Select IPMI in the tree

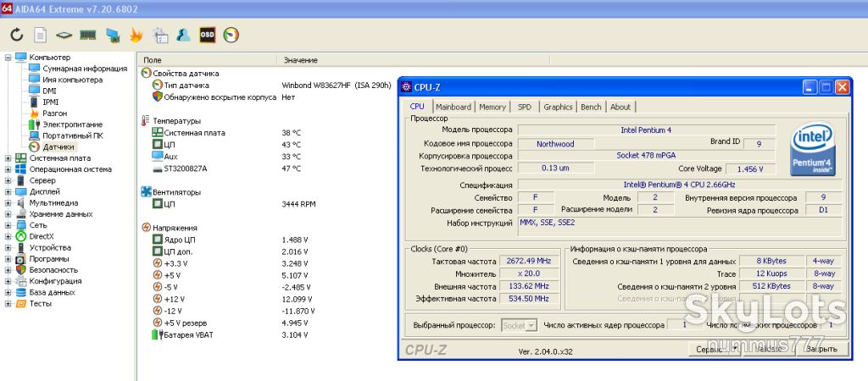[50, 102]
